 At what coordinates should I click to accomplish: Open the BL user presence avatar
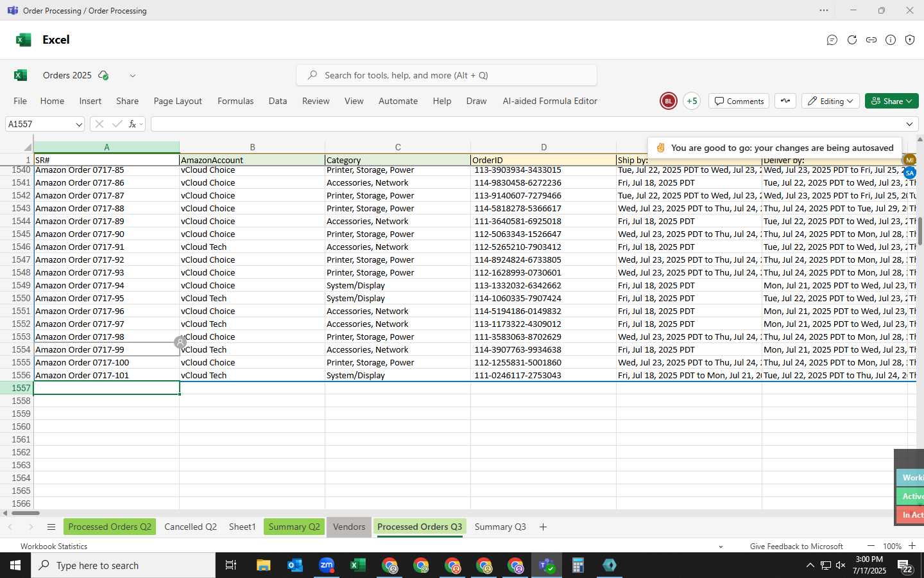[668, 101]
